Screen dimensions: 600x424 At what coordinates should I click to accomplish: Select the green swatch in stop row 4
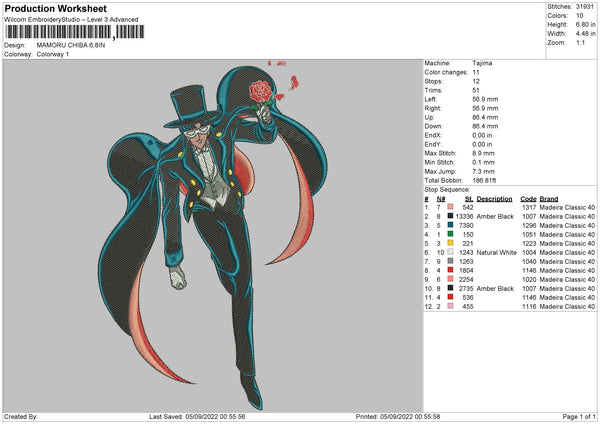pos(450,234)
